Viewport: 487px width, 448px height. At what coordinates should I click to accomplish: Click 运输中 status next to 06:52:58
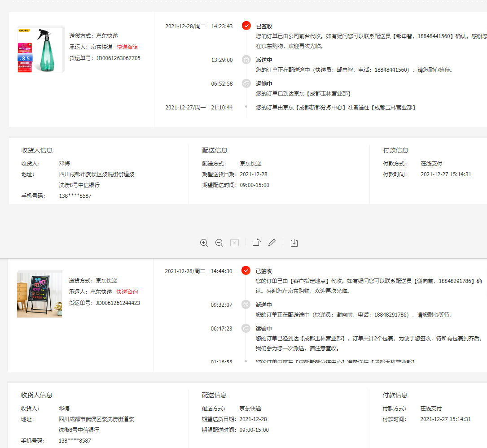(264, 84)
